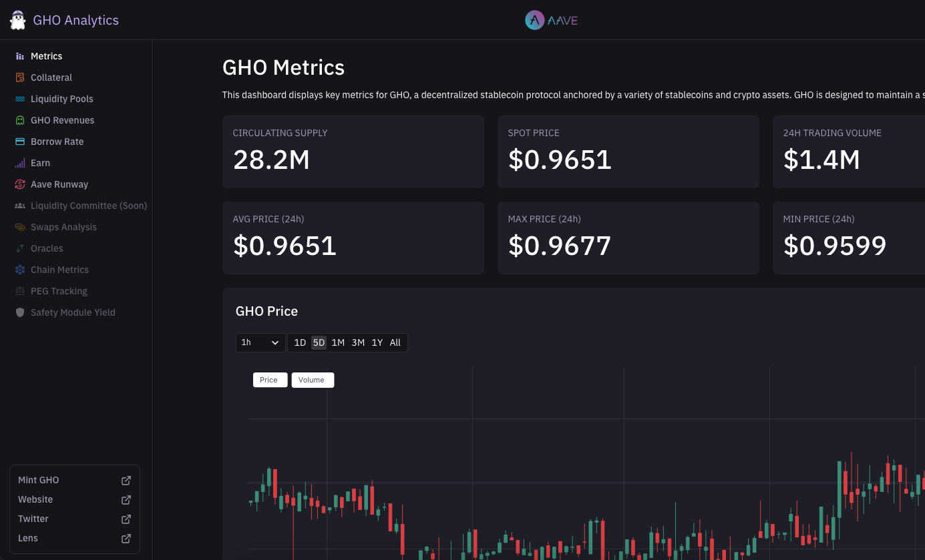The width and height of the screenshot is (925, 560).
Task: Click the Safety Module Yield shield icon
Action: (20, 313)
